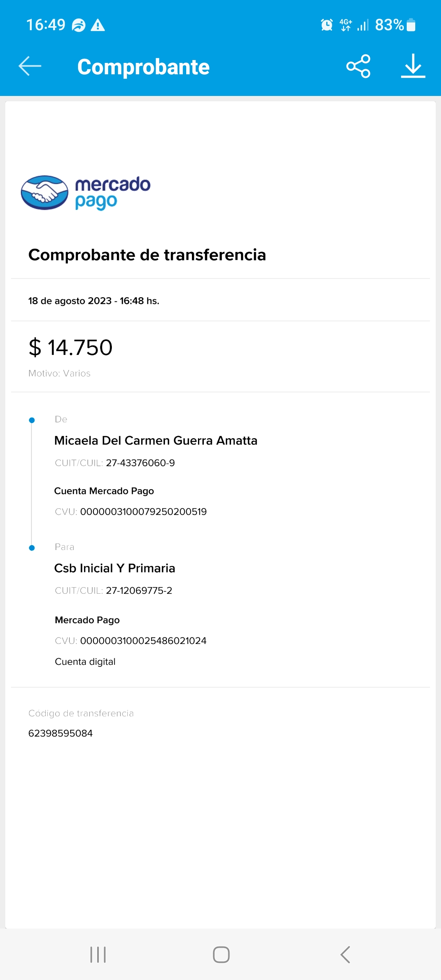Download the receipt

413,66
